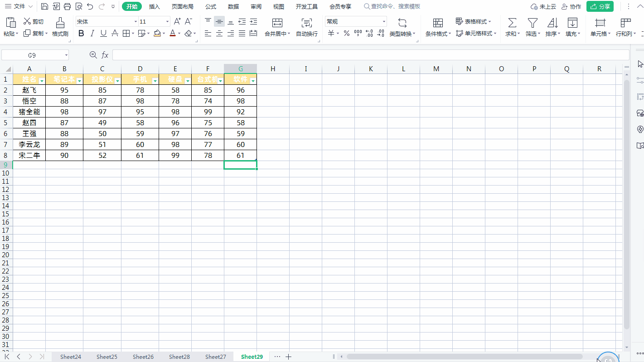
Task: Toggle Italic formatting button
Action: (92, 33)
